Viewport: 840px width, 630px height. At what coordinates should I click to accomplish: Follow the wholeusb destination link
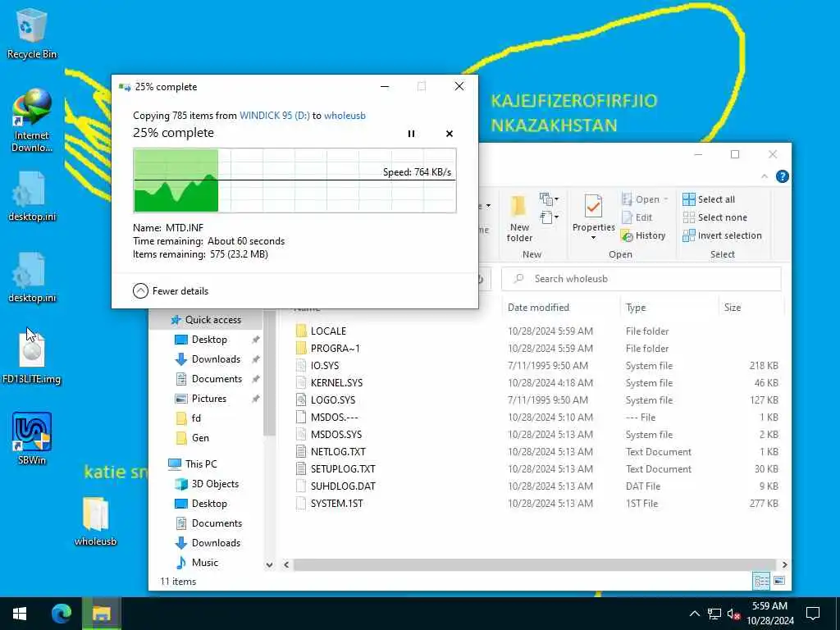(345, 116)
